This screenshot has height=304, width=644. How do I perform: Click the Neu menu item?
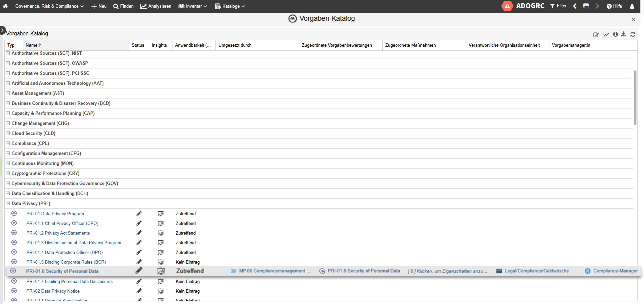(x=99, y=6)
